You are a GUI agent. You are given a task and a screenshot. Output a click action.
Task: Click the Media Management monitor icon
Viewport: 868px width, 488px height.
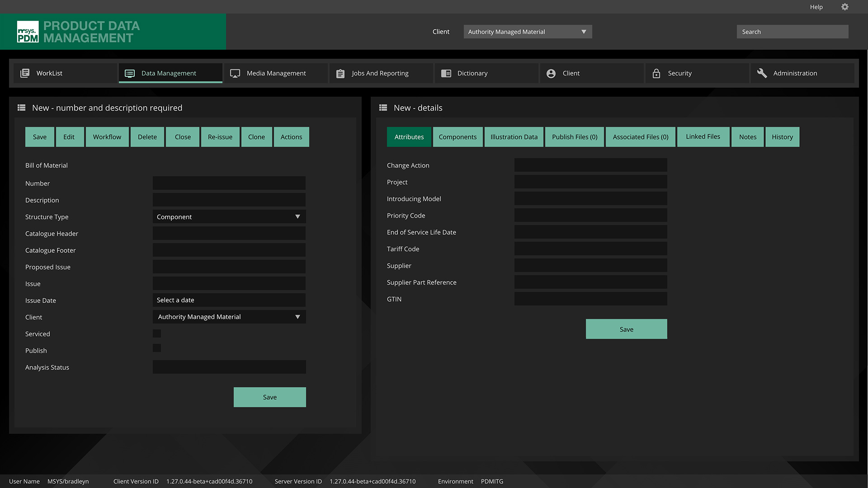(x=235, y=73)
